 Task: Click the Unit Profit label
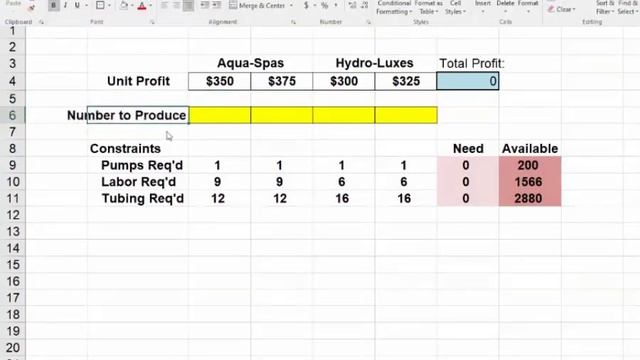138,81
